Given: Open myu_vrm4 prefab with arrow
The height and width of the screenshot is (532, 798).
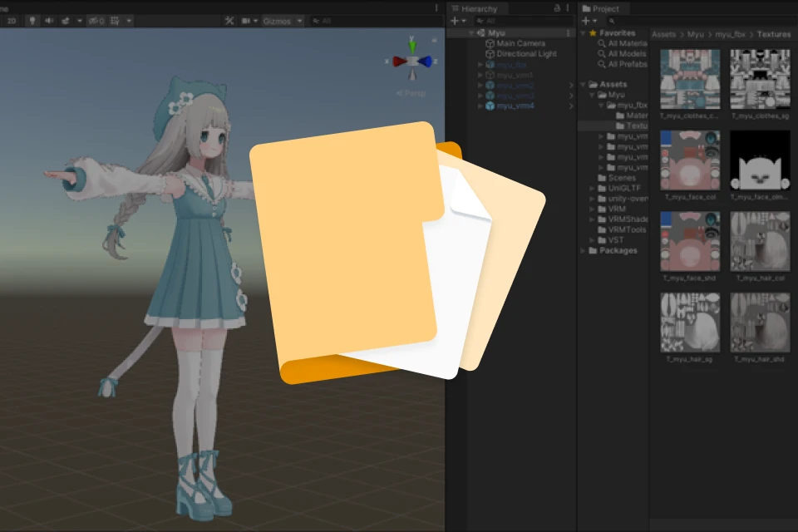Looking at the screenshot, I should [x=571, y=106].
